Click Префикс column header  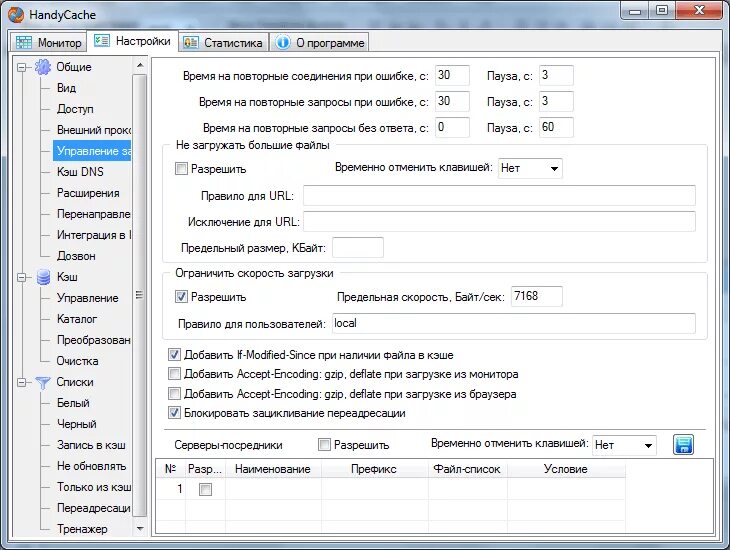374,469
